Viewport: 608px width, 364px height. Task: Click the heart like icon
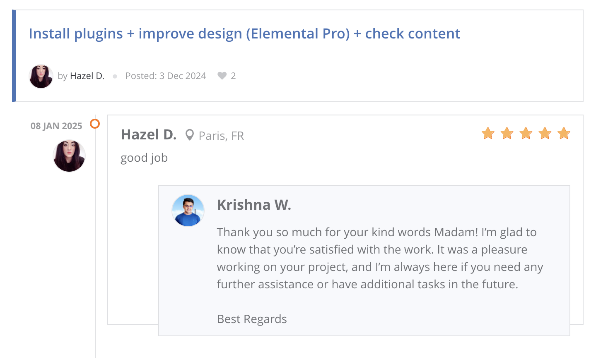222,76
